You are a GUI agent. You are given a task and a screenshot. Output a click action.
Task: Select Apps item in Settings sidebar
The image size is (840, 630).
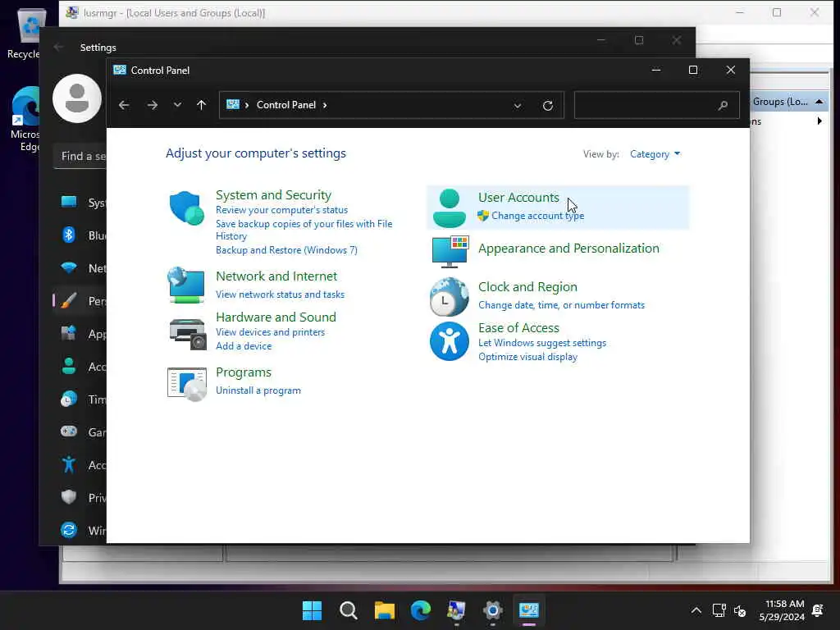80,334
